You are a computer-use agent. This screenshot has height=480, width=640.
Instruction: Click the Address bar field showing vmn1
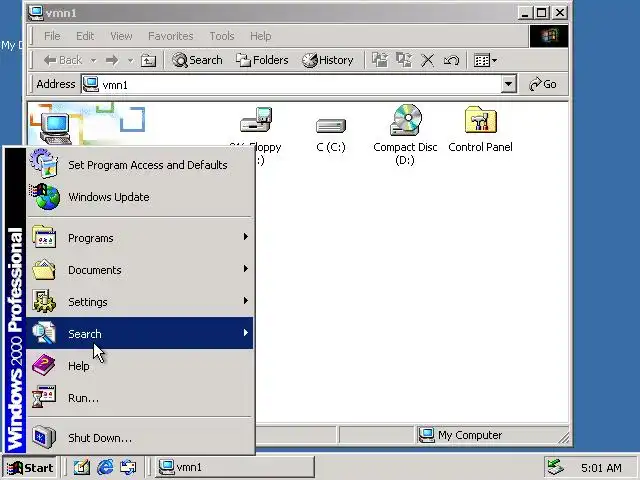(292, 84)
